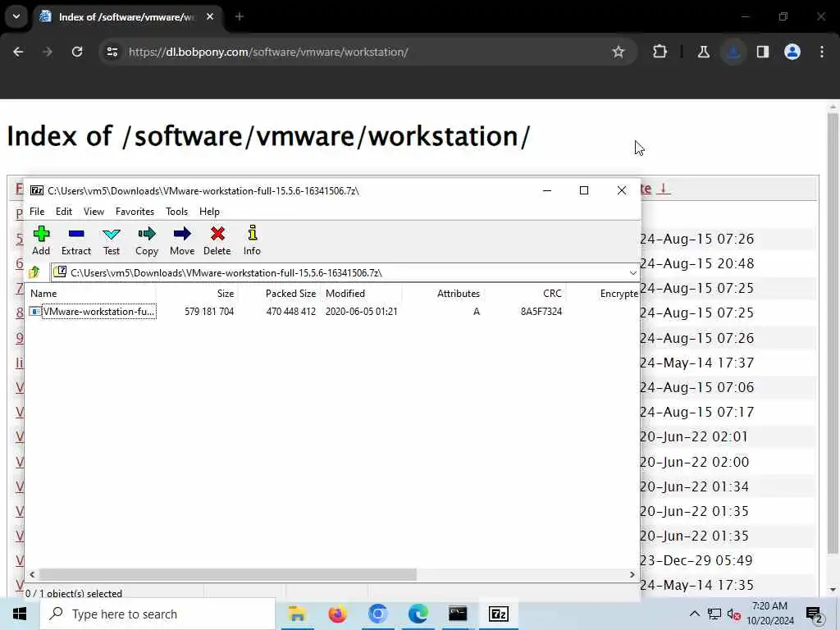Screen dimensions: 840x630
Task: Sort by Modified column header
Action: (x=362, y=294)
